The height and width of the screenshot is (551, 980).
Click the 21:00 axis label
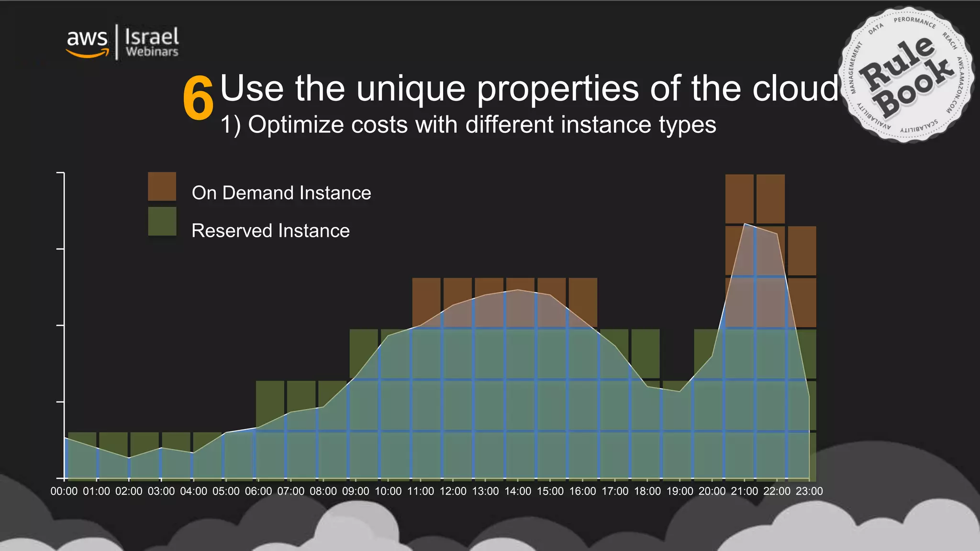[x=745, y=491]
